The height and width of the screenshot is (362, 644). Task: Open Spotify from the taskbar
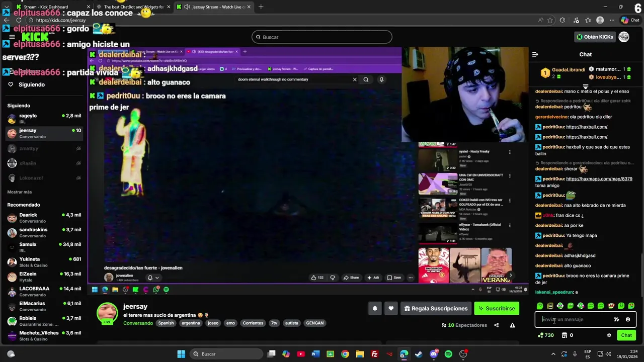(448, 354)
